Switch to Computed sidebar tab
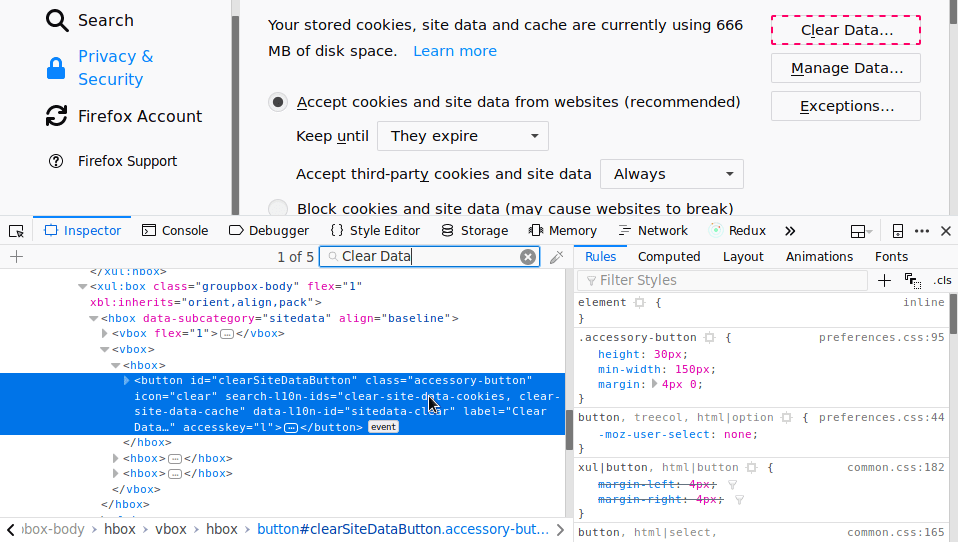The image size is (958, 542). click(669, 257)
